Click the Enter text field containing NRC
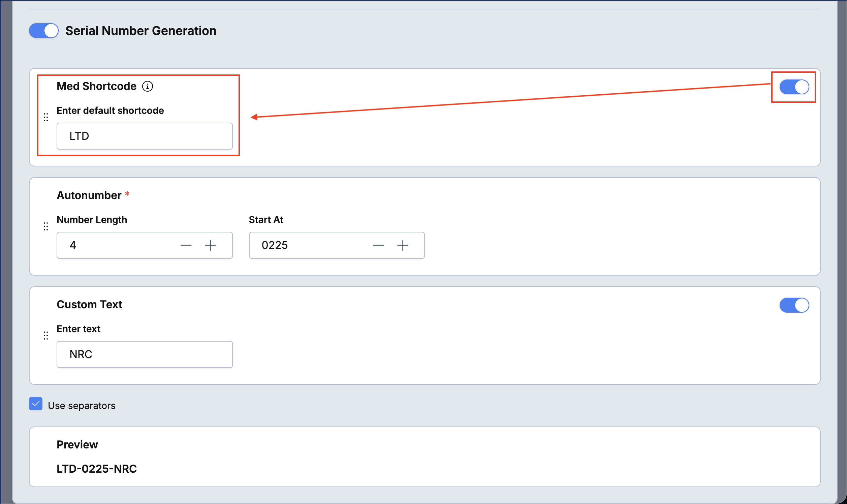The image size is (847, 504). [145, 354]
